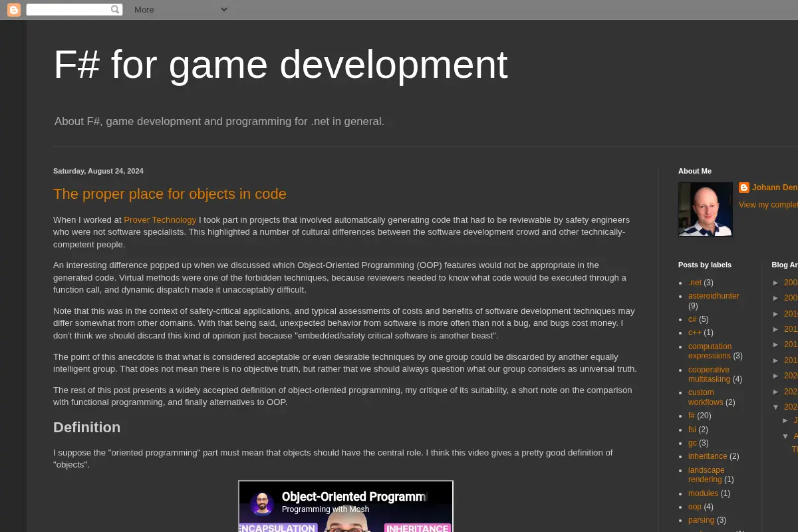Select the f# label
This screenshot has width=798, height=532.
[692, 416]
